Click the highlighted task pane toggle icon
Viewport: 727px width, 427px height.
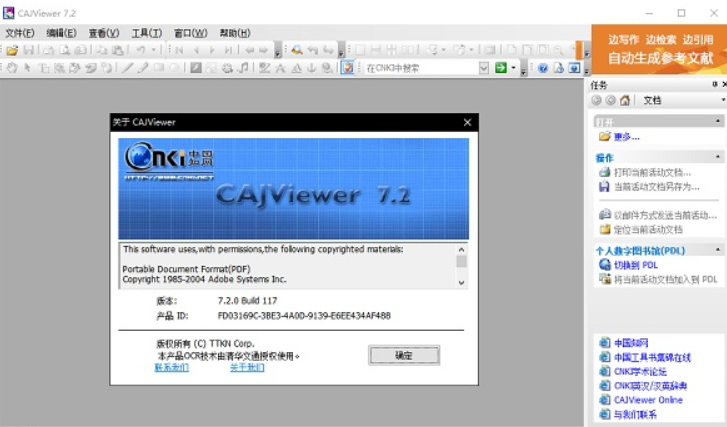tap(347, 68)
